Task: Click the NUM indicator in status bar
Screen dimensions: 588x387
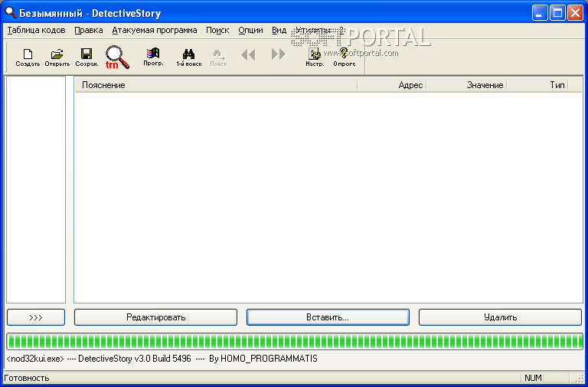Action: coord(533,378)
